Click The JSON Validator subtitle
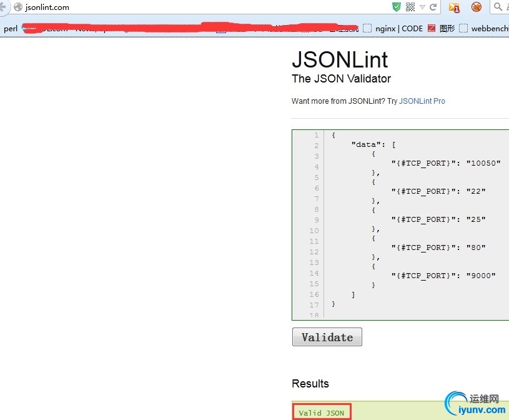The width and height of the screenshot is (509, 420). pyautogui.click(x=341, y=79)
